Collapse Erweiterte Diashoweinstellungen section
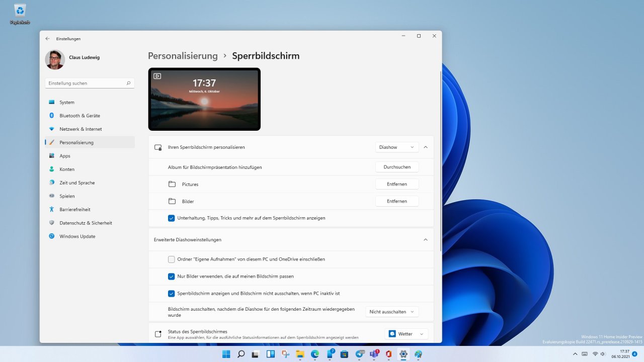Viewport: 644px width, 362px height. [426, 240]
